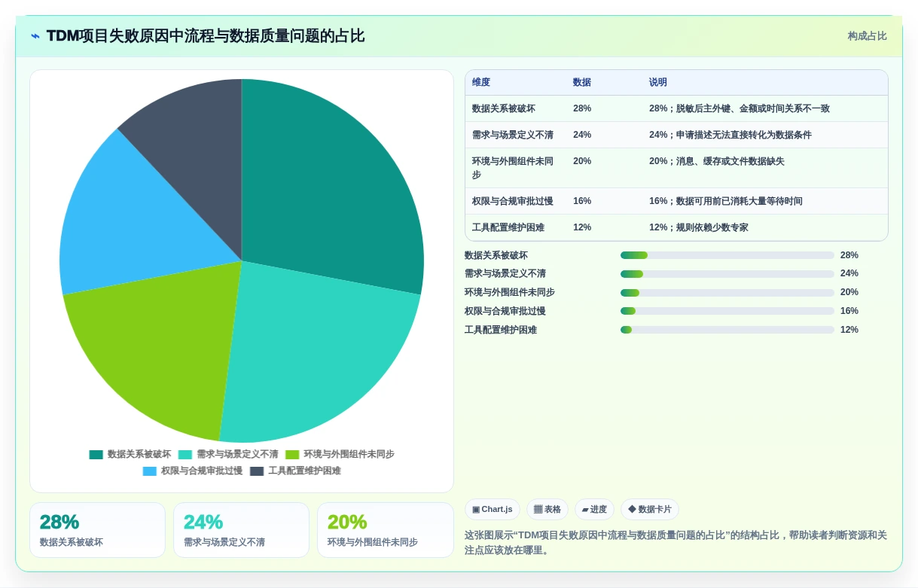Click progress bar for 数据关系被破坏

click(x=727, y=255)
